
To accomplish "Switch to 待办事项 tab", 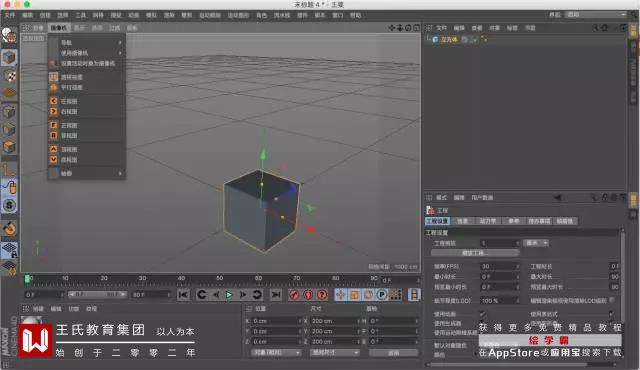I will [539, 221].
